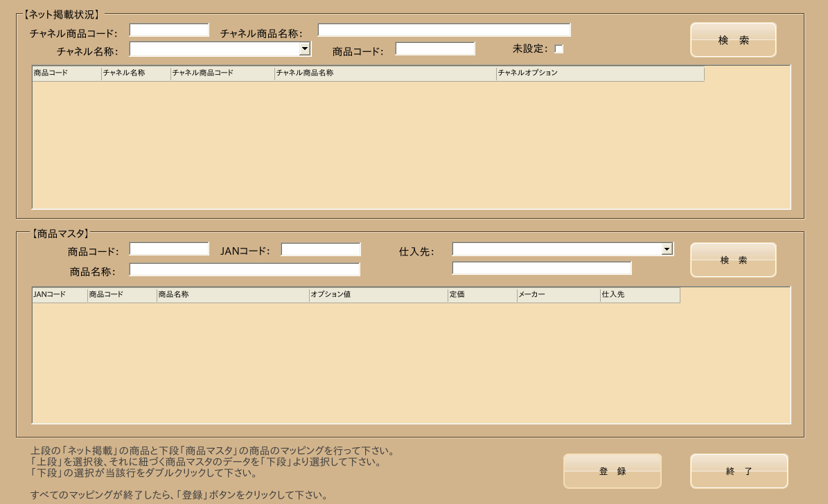
Task: Open the 仕入先 dropdown arrow
Action: [667, 249]
